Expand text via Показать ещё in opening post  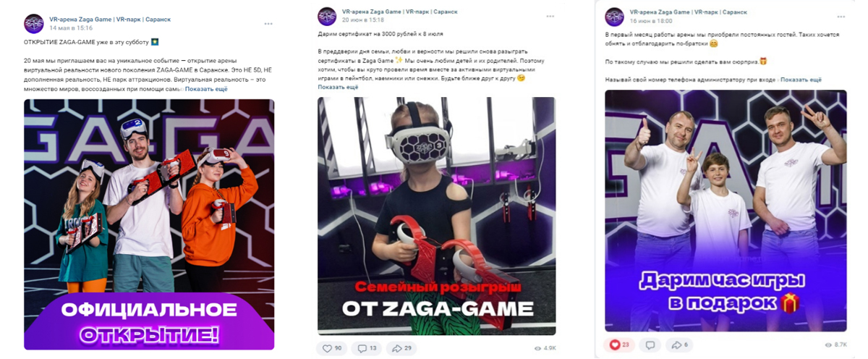click(x=207, y=89)
